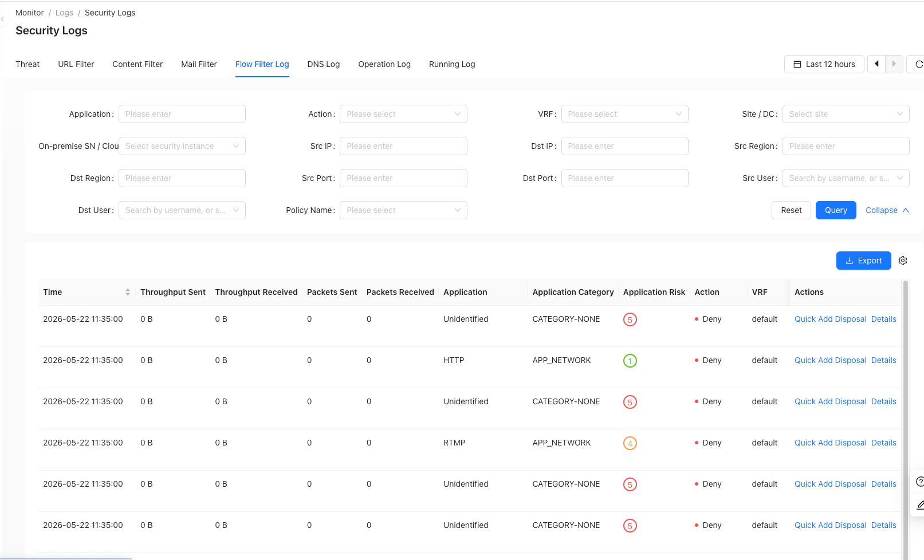
Task: Go to the previous time range arrow
Action: click(876, 64)
